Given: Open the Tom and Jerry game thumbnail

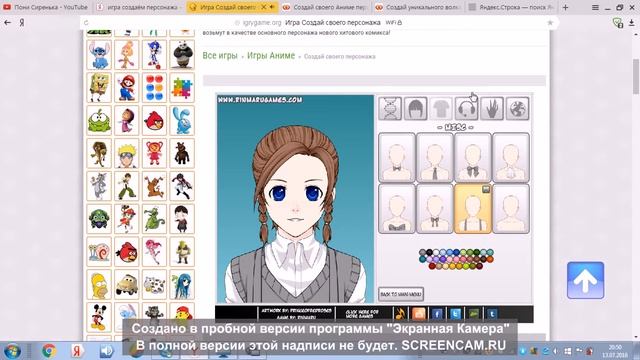Looking at the screenshot, I should [99, 186].
